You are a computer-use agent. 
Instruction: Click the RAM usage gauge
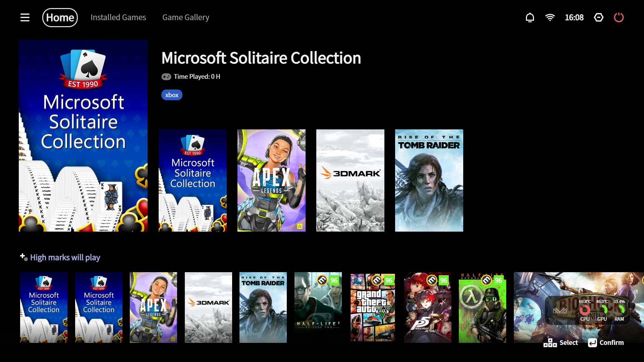coord(619,310)
